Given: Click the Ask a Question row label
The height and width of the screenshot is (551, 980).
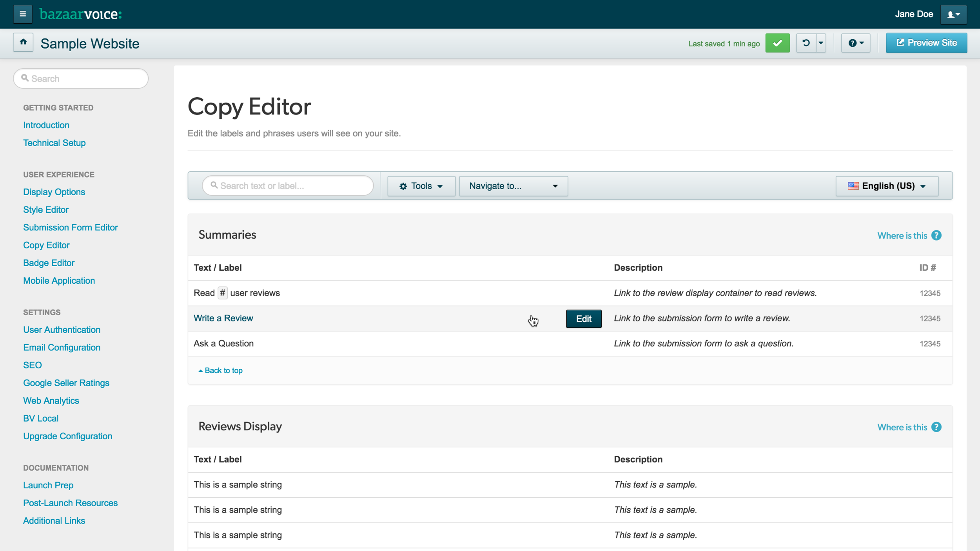Looking at the screenshot, I should click(x=223, y=343).
